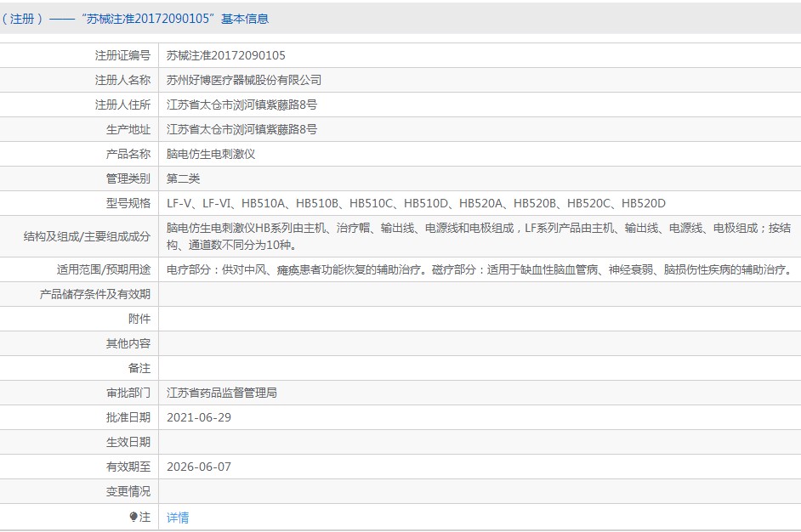
Task: Click the expiry date 2026-06-07
Action: tap(199, 467)
